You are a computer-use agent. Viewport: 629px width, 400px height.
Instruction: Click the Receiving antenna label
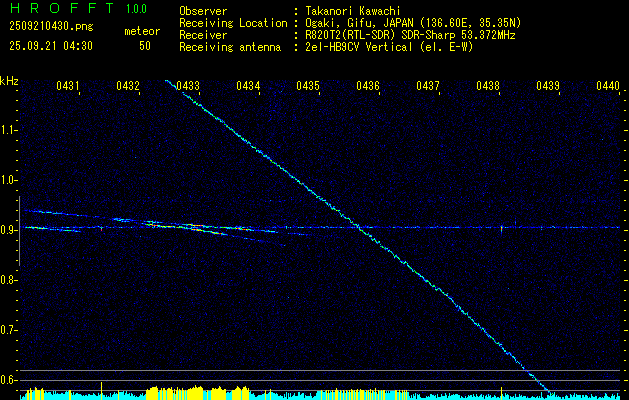coord(230,47)
